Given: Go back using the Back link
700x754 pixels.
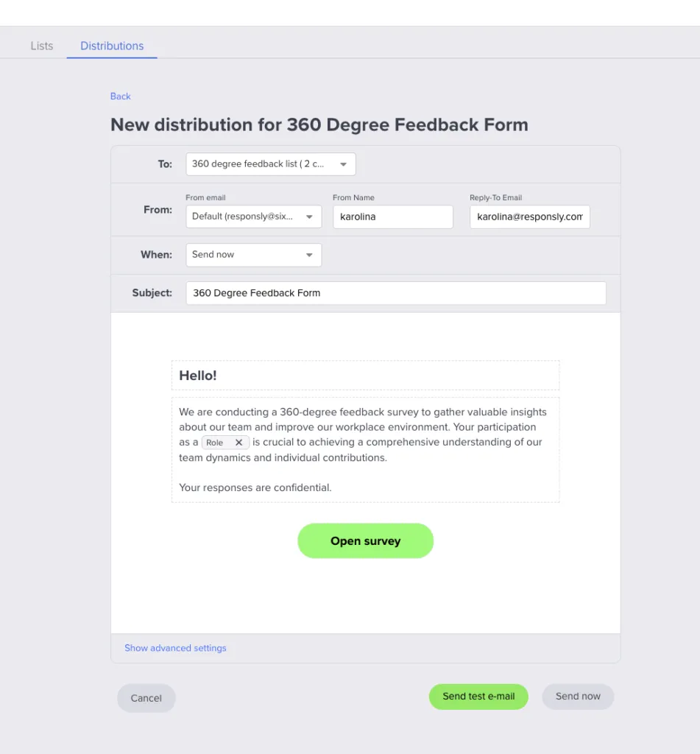Looking at the screenshot, I should [120, 96].
